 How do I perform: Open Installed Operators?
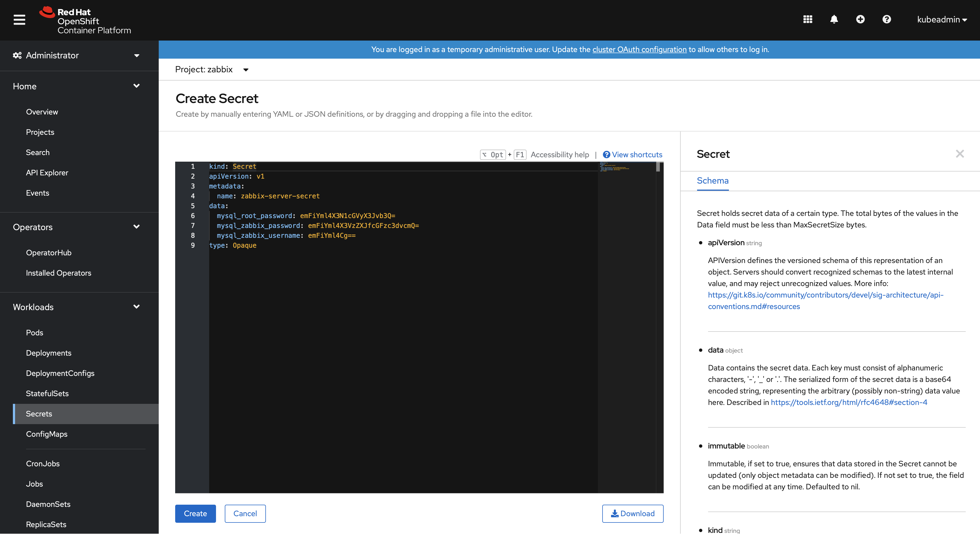pyautogui.click(x=59, y=273)
